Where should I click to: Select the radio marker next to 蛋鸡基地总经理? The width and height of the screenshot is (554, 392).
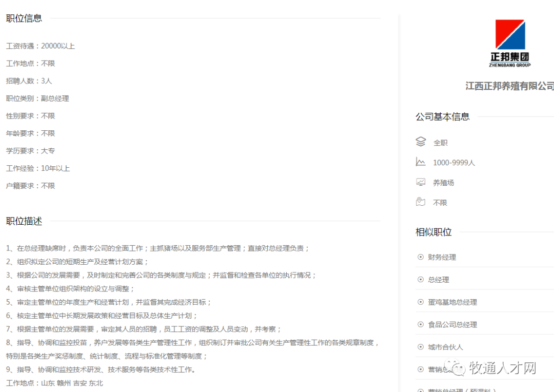tap(420, 302)
